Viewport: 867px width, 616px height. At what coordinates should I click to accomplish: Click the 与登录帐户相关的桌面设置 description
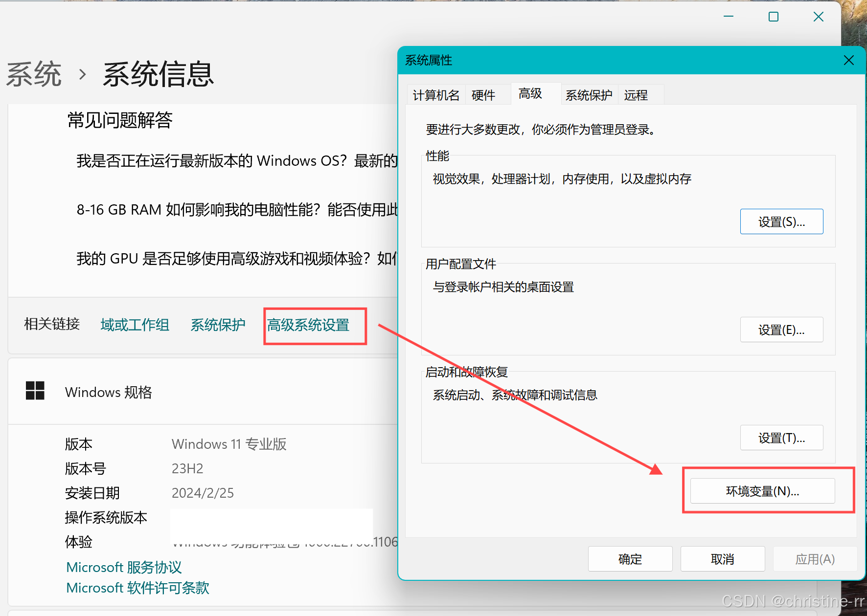tap(503, 287)
